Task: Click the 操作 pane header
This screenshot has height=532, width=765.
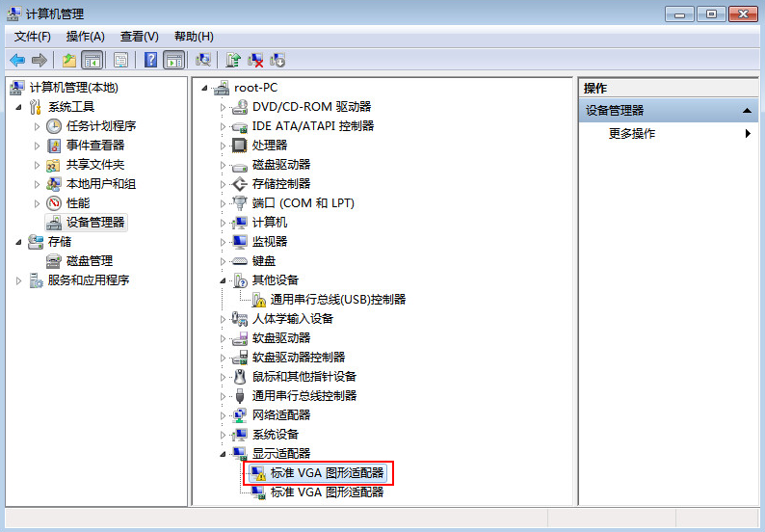Action: click(x=668, y=89)
